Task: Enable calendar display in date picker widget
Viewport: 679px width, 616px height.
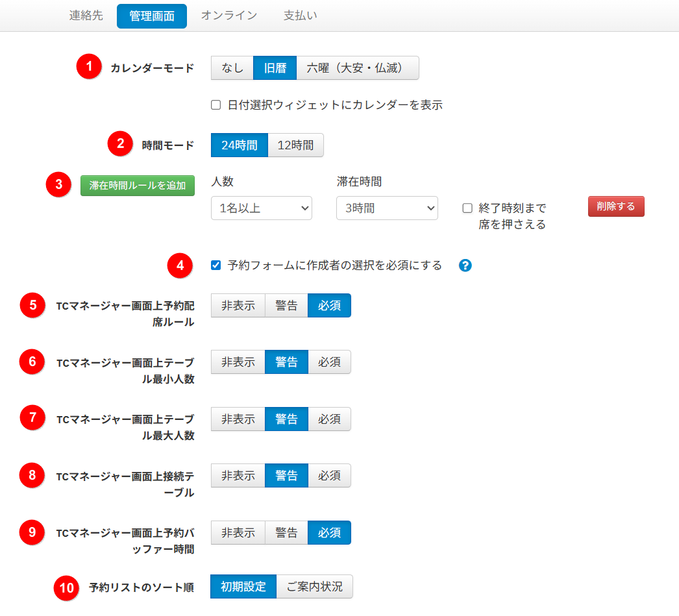Action: tap(216, 105)
